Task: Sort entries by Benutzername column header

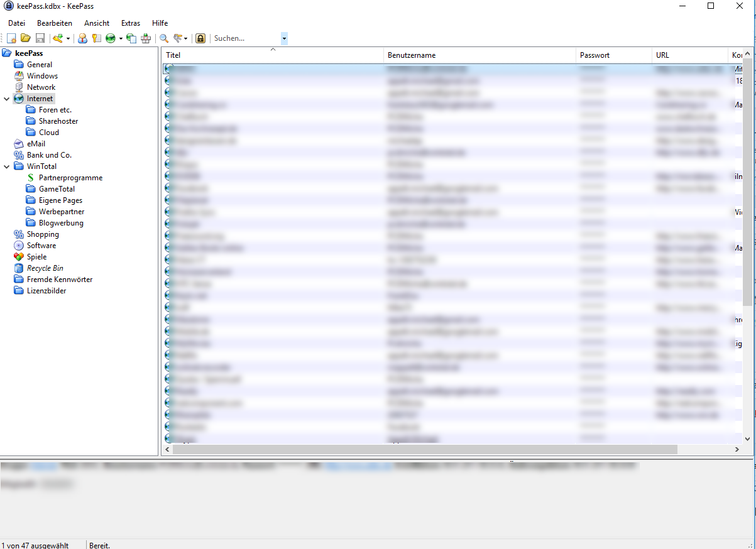Action: [x=480, y=55]
